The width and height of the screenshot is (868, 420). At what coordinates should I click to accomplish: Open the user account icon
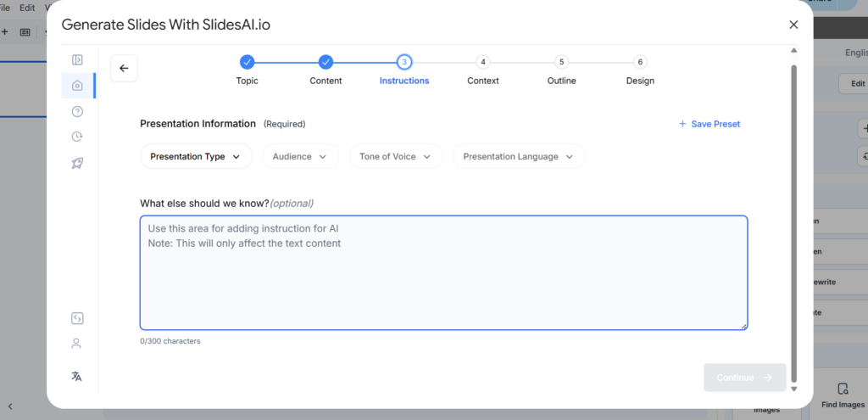76,344
